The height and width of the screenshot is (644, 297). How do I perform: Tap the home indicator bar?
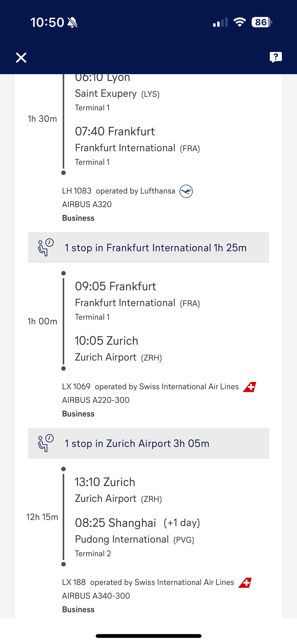click(148, 636)
